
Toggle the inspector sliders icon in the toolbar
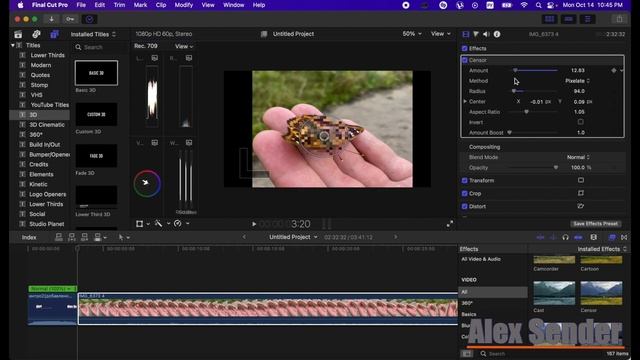[588, 19]
